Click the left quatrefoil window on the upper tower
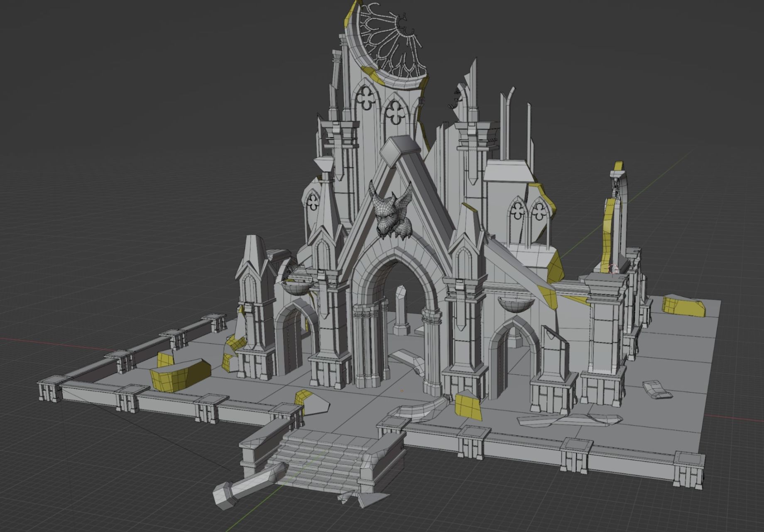Viewport: 764px width, 532px height. [365, 98]
